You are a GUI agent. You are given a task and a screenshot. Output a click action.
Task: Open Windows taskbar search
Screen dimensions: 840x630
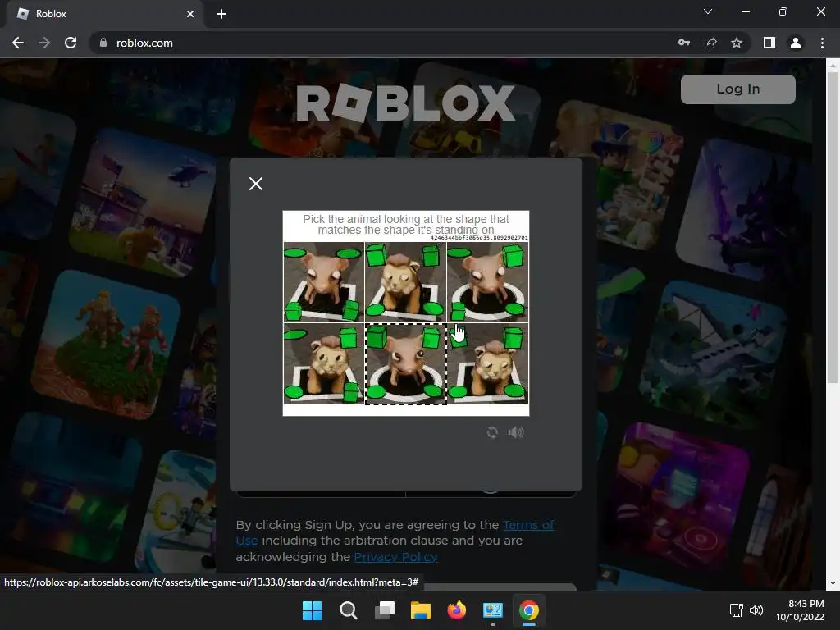click(348, 610)
